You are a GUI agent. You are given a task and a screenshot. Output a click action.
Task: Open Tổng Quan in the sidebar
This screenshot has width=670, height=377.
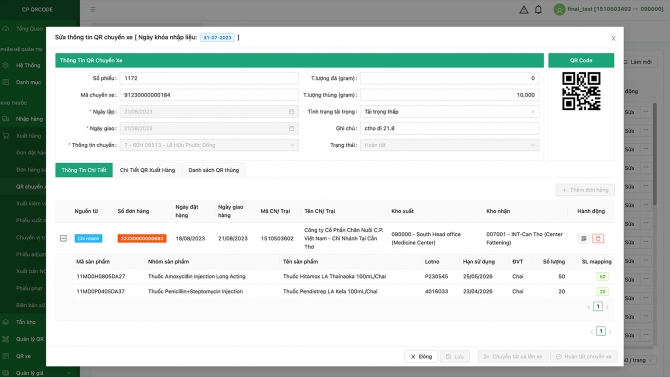coord(29,29)
